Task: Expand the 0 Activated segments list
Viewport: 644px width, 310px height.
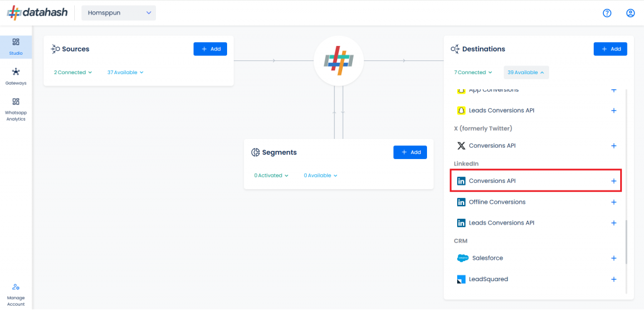Action: point(271,175)
